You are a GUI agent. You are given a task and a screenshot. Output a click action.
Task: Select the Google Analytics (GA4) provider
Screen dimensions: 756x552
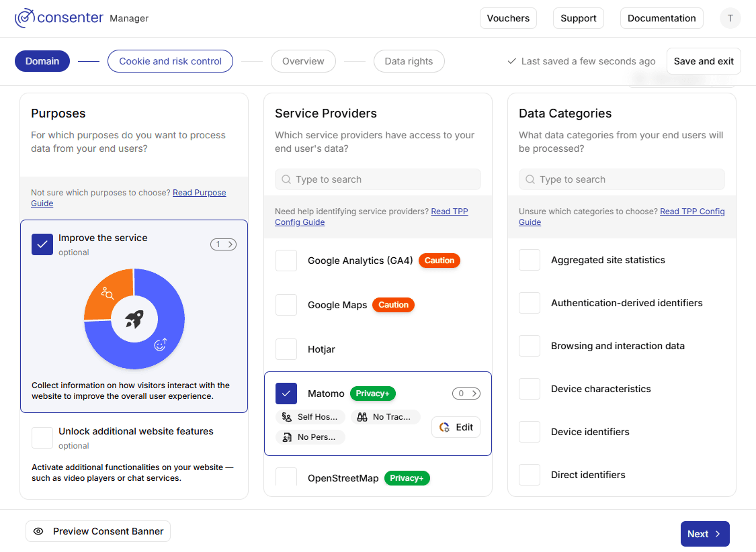point(286,261)
